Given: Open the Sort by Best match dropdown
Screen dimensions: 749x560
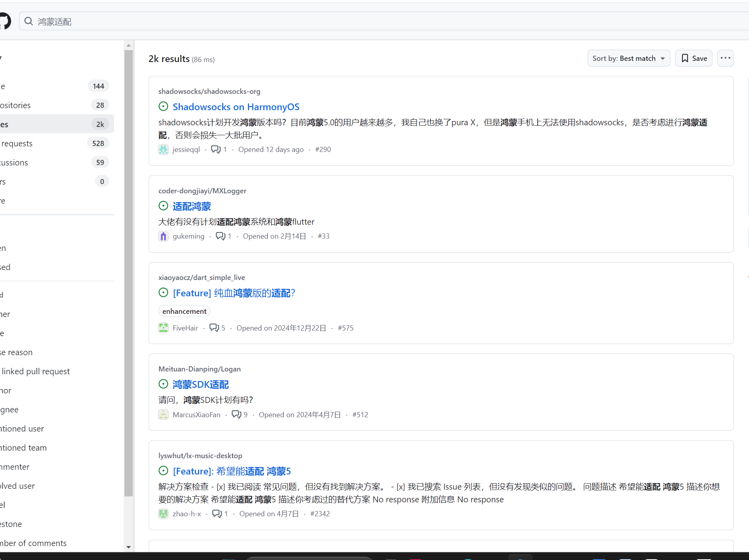Looking at the screenshot, I should coord(628,58).
